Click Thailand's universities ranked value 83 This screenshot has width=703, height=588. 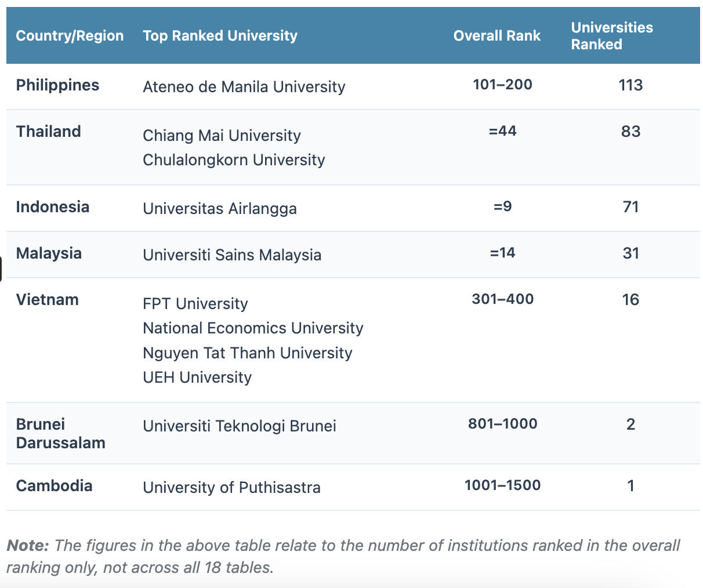[x=630, y=131]
